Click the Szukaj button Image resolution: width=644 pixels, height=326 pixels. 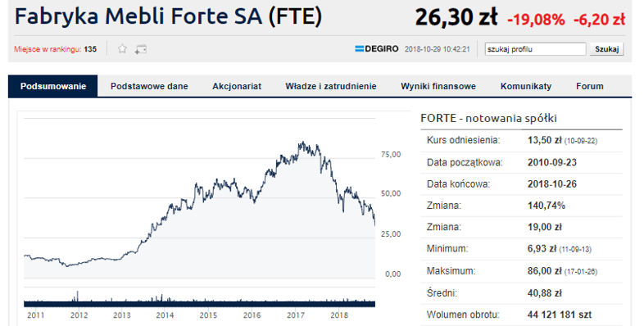[x=606, y=49]
